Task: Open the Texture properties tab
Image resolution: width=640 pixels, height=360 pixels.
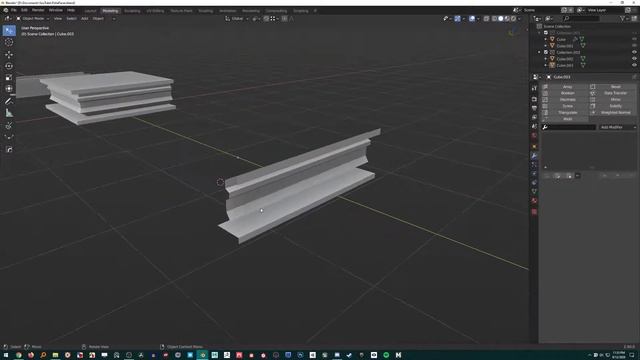Action: click(534, 211)
